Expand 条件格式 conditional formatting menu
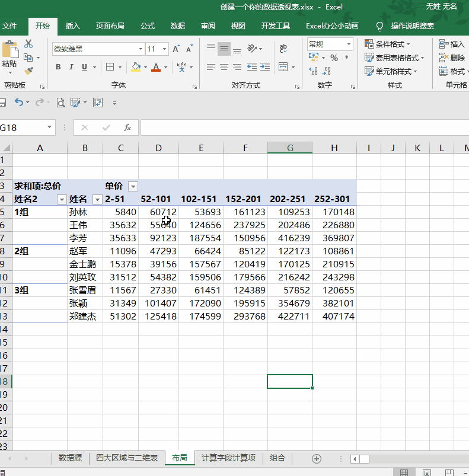469x476 pixels. (x=387, y=44)
